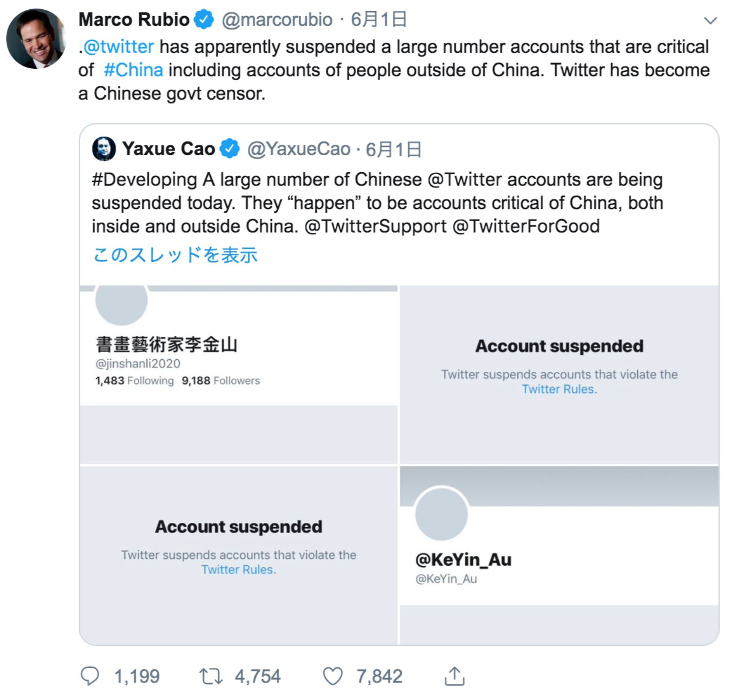The height and width of the screenshot is (700, 732).
Task: Click the Yaxue Cao display name
Action: 168,149
